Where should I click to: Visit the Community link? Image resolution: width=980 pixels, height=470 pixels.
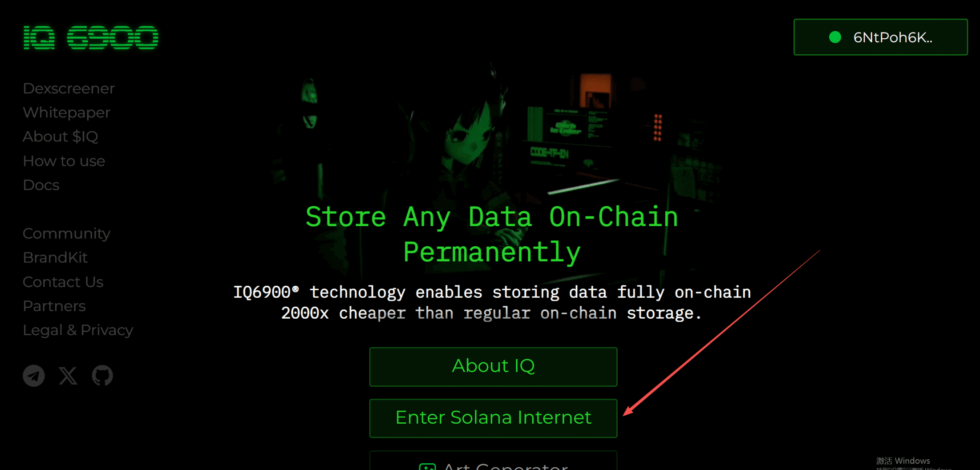[x=67, y=234]
